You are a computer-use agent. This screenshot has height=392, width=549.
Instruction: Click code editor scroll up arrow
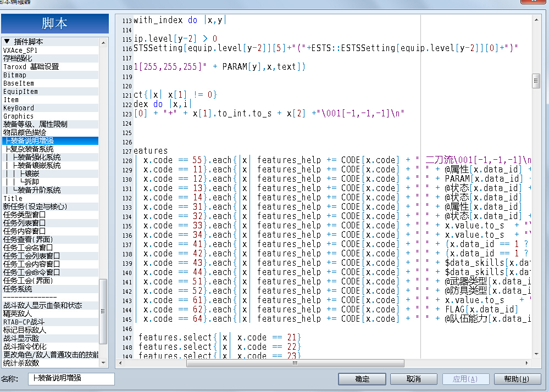pyautogui.click(x=536, y=20)
